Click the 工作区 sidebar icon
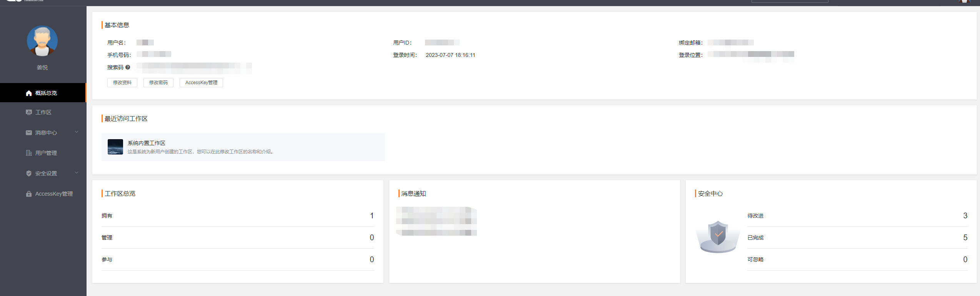The height and width of the screenshot is (296, 980). (x=29, y=112)
